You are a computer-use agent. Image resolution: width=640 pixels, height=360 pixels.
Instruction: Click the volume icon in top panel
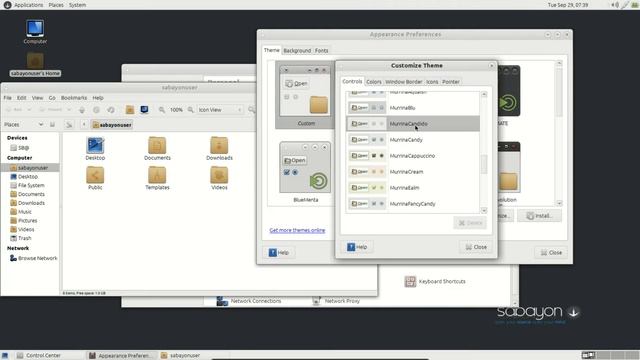tap(615, 5)
